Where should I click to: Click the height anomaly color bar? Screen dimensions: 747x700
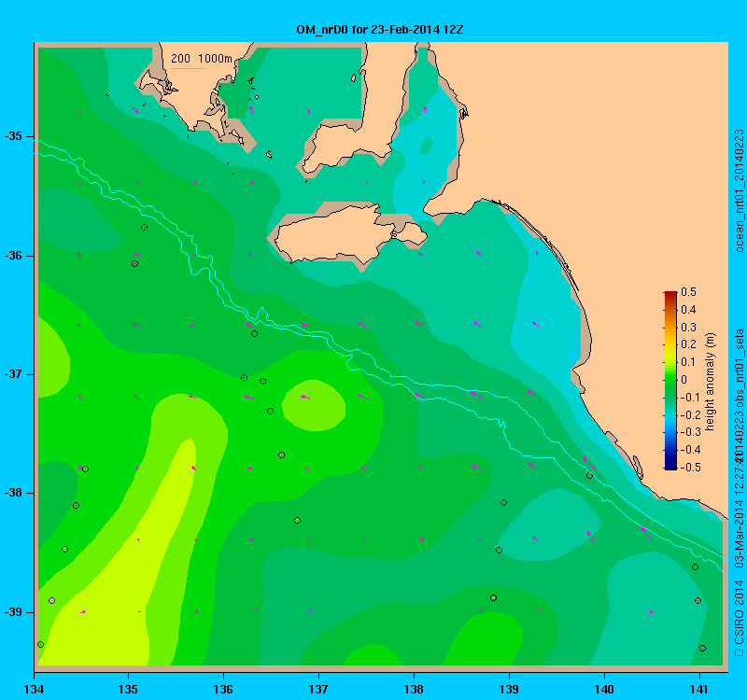670,381
